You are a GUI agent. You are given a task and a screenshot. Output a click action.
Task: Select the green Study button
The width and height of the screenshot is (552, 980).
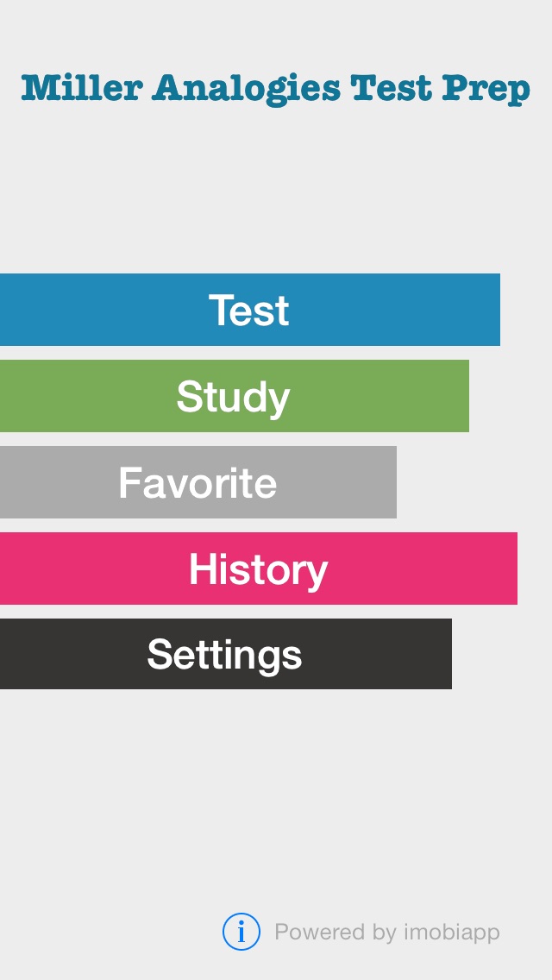coord(235,396)
